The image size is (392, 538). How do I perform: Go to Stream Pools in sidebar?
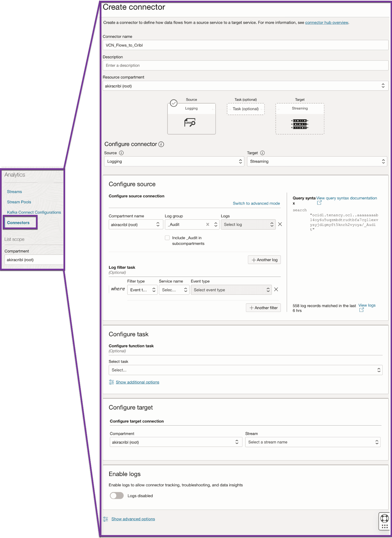[19, 202]
